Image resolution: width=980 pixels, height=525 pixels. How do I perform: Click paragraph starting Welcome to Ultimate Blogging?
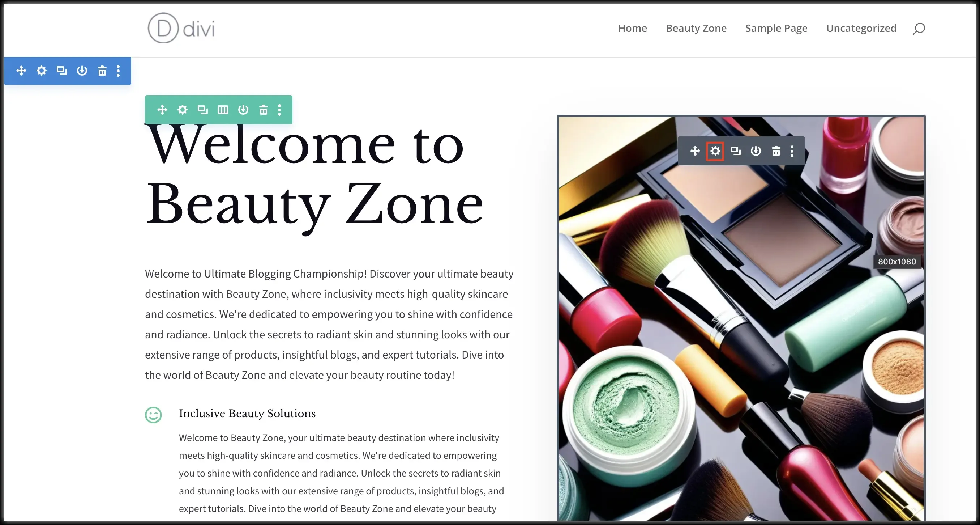click(329, 324)
